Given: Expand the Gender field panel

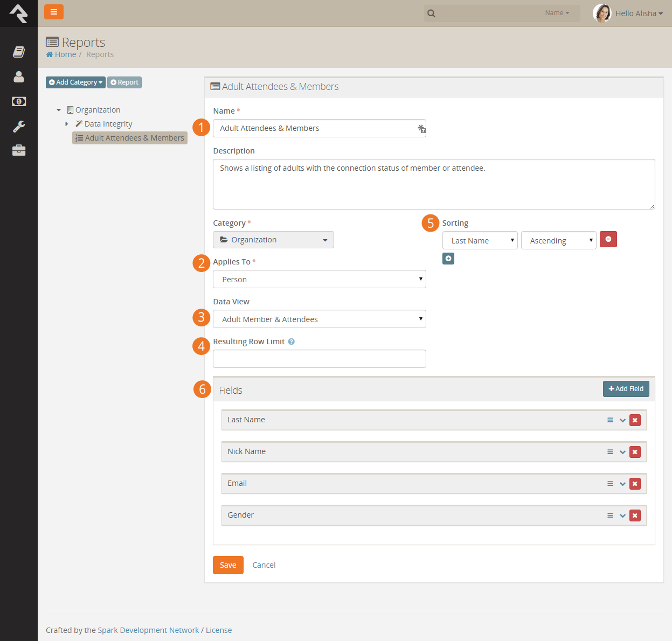Looking at the screenshot, I should pos(622,515).
